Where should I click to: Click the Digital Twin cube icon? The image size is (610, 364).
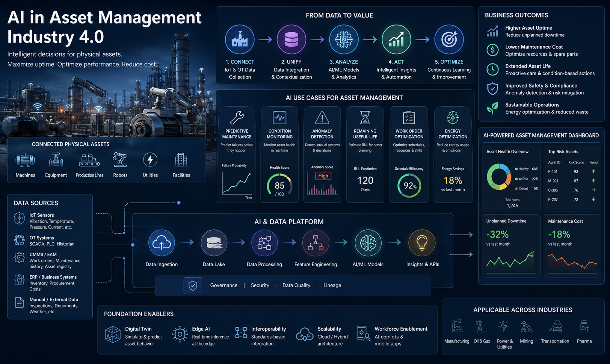[113, 334]
